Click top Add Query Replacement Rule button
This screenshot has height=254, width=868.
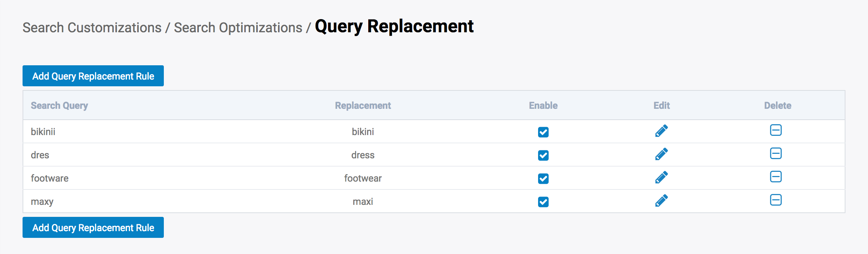click(93, 76)
